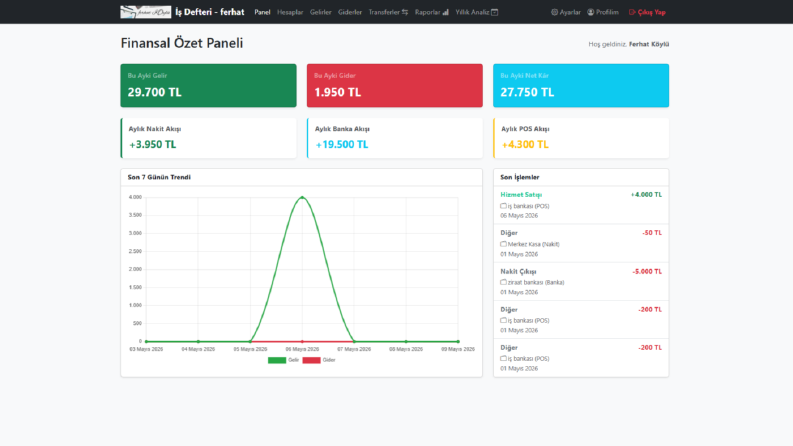
Task: Click the Hizmet Satışı transaction title
Action: [521, 195]
